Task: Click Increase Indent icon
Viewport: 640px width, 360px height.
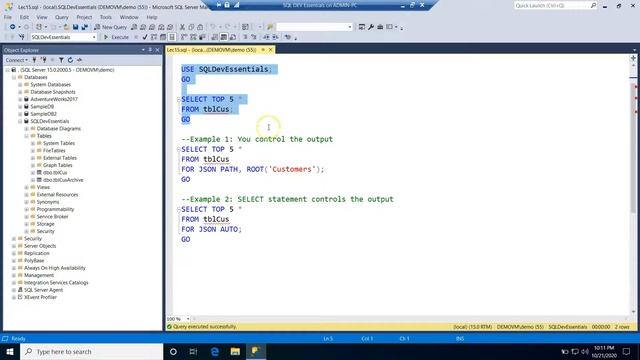Action: (276, 37)
